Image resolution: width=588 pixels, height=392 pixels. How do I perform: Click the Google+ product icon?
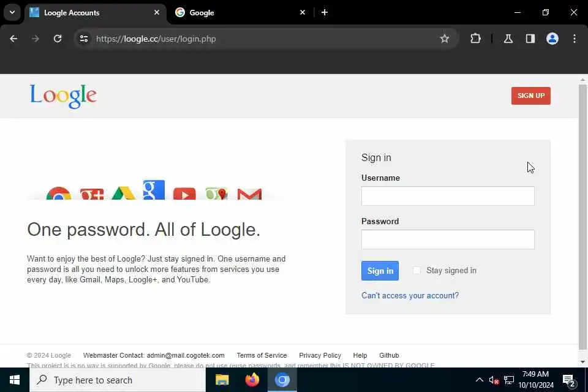click(x=92, y=194)
